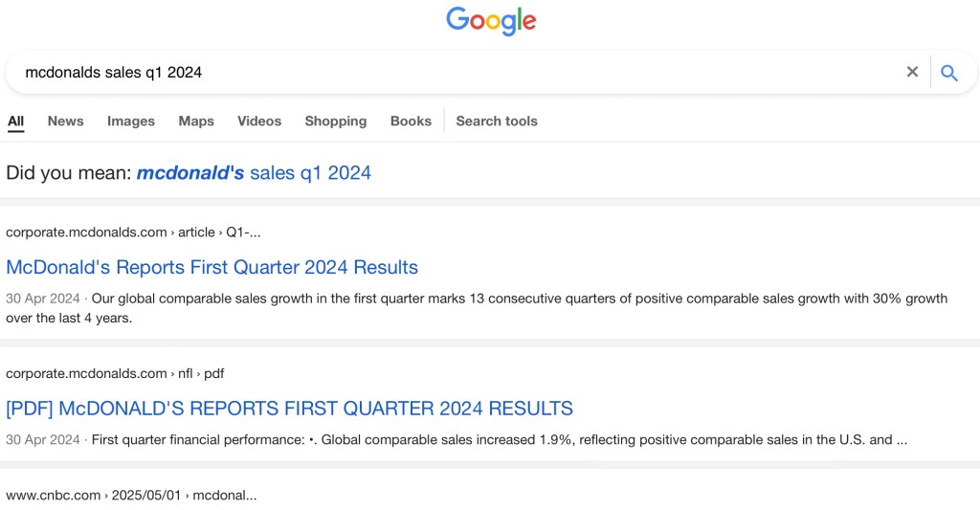Switch to the News tab

(x=65, y=122)
